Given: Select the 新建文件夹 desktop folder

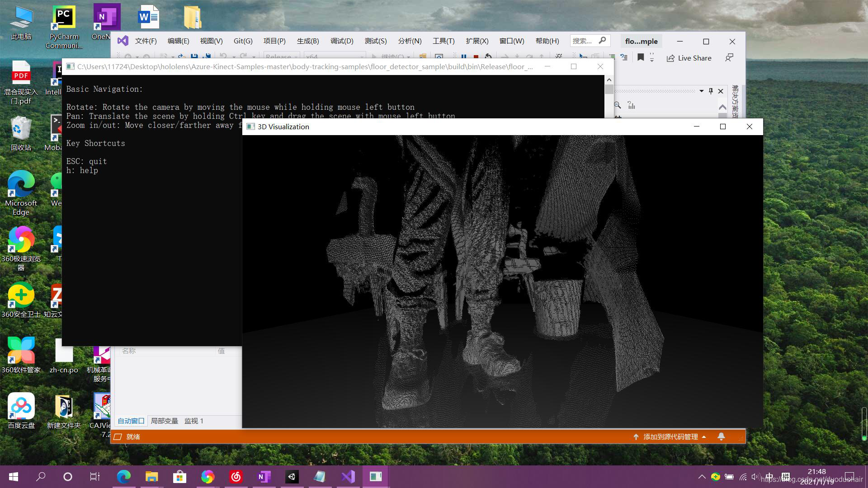Looking at the screenshot, I should tap(64, 411).
